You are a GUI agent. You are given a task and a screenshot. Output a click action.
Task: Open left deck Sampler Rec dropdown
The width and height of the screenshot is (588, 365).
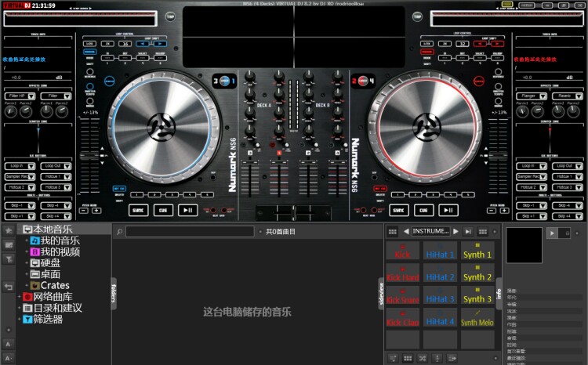point(20,176)
